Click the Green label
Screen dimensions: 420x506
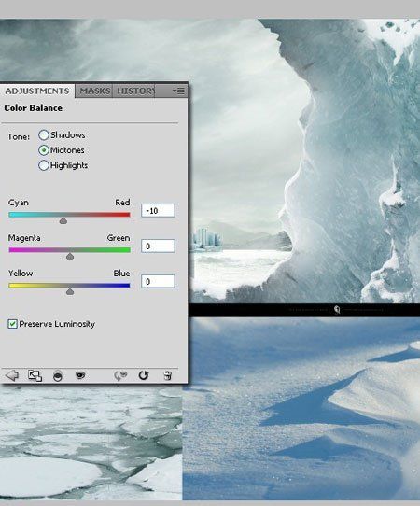119,238
